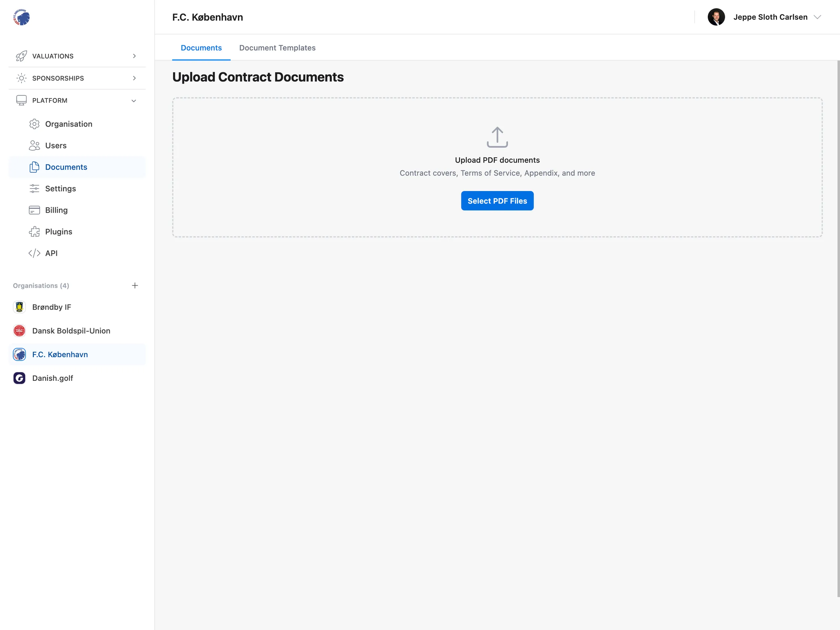This screenshot has width=840, height=630.
Task: Switch to the Document Templates tab
Action: coord(277,48)
